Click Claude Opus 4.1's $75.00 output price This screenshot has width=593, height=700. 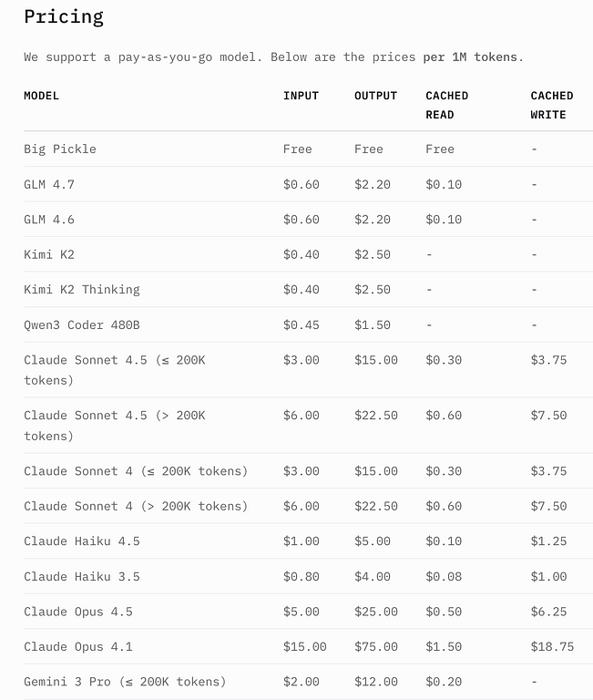375,647
